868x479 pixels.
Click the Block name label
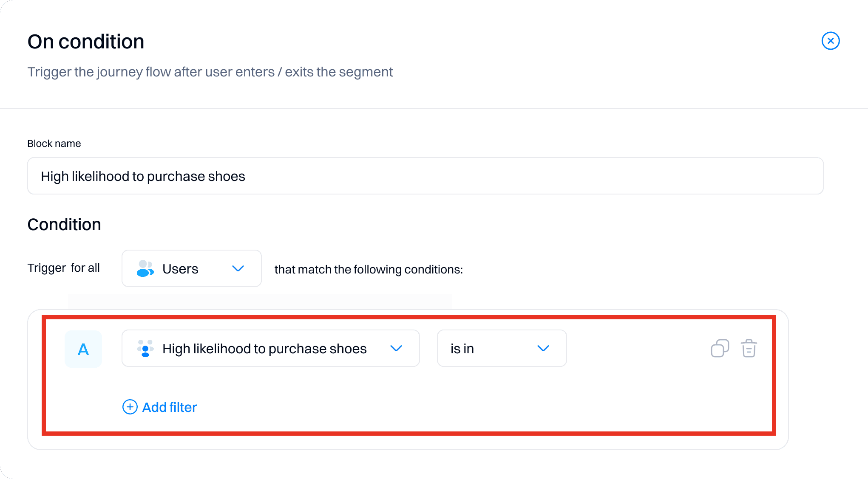pos(54,144)
